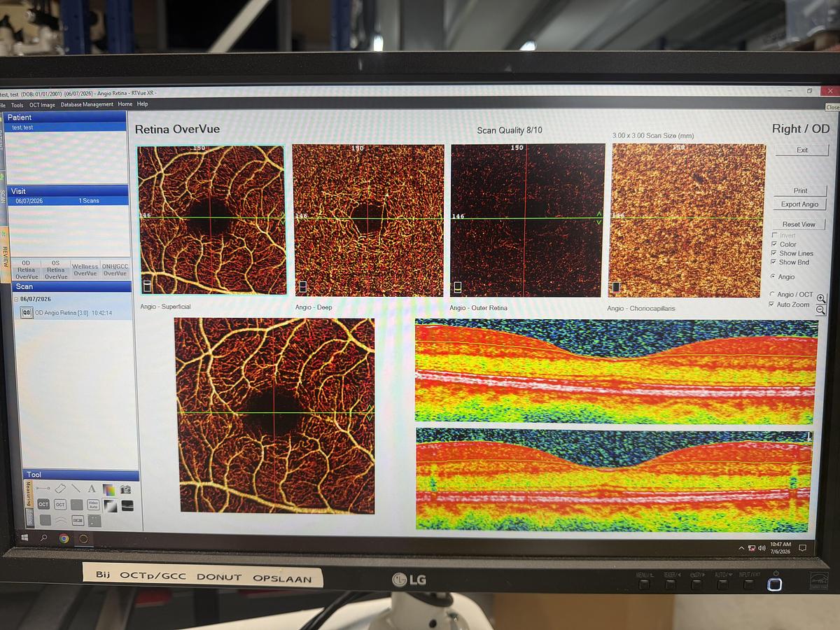
Task: Click the zoom out magnifier icon
Action: (821, 309)
